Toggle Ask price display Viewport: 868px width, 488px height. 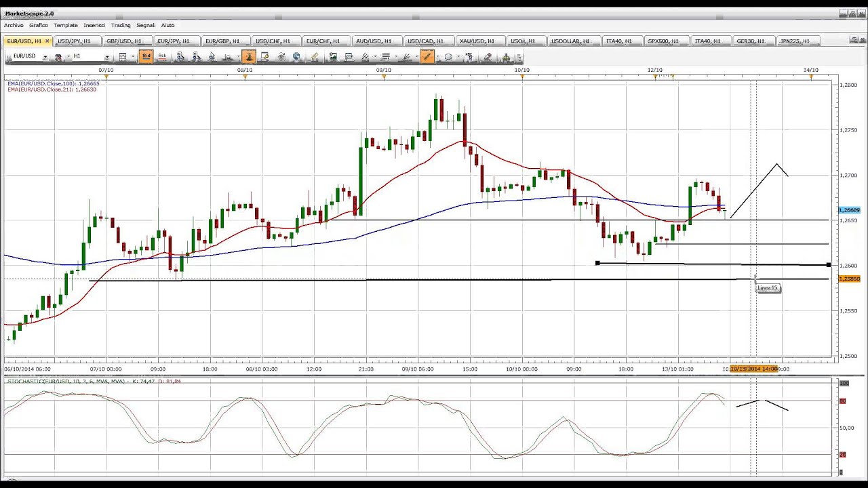tap(162, 57)
